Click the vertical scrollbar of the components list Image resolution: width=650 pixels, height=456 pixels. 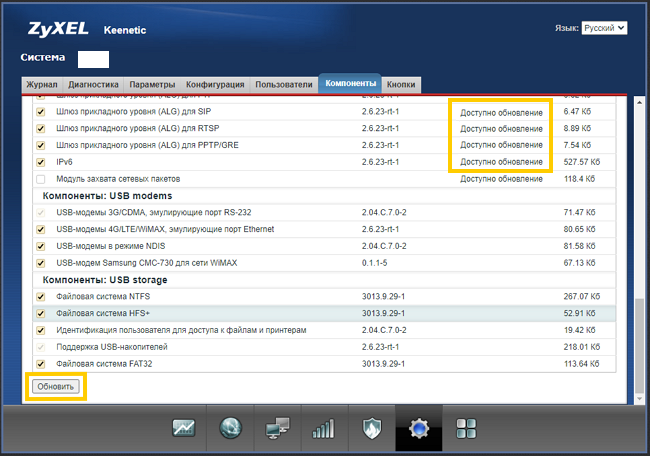(640, 340)
